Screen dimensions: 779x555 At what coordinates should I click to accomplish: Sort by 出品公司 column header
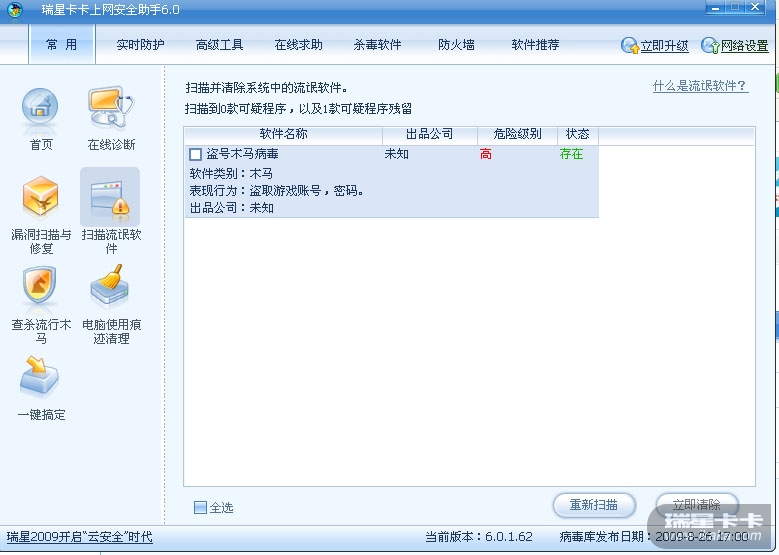(x=430, y=134)
